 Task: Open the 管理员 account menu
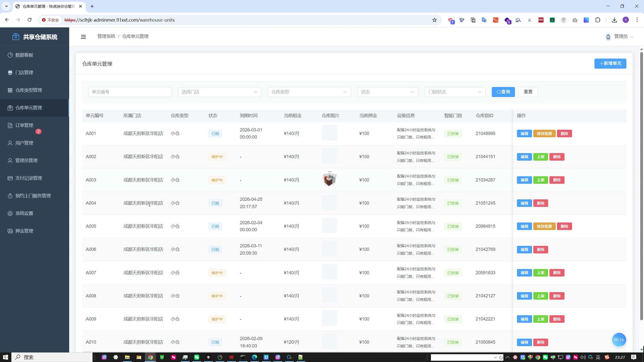coord(620,37)
